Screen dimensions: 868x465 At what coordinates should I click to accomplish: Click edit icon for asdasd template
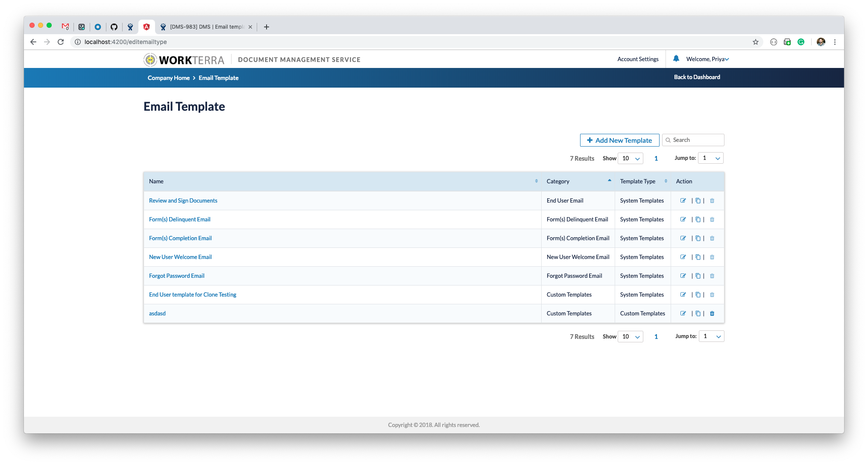tap(683, 313)
